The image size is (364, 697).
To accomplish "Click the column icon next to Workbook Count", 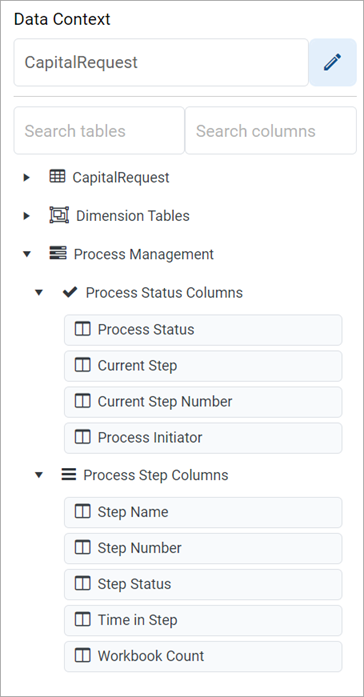I will point(83,656).
